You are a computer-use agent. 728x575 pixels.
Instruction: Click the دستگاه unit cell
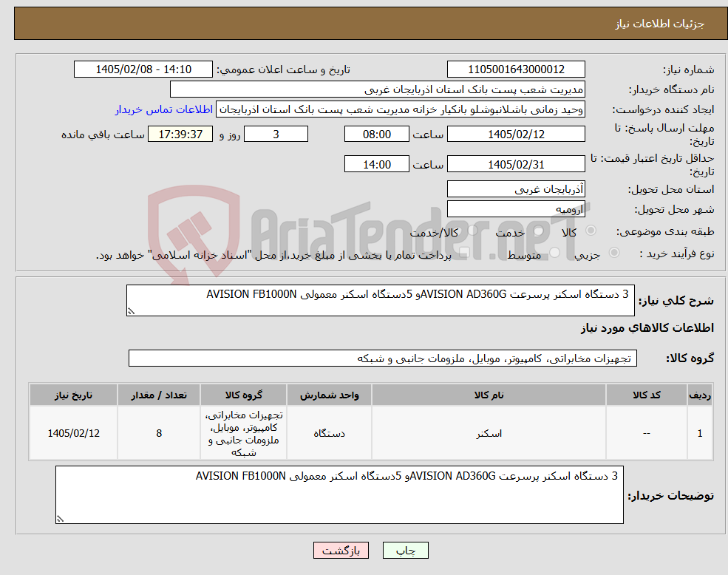click(329, 433)
